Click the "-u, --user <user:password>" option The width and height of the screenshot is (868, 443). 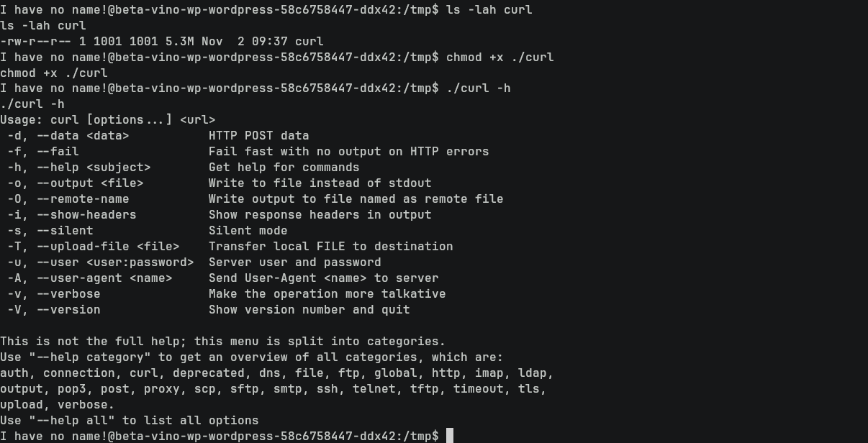101,262
